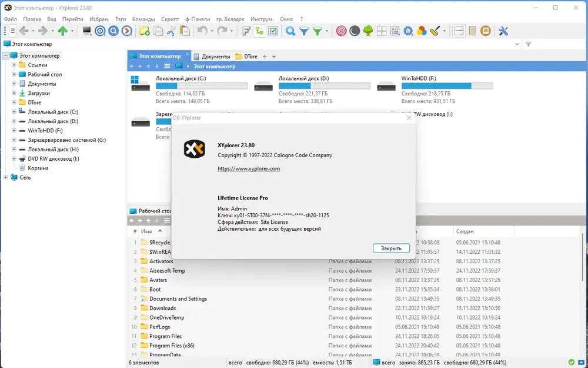
Task: Click the pink spiral icon in the toolbar
Action: point(342,31)
